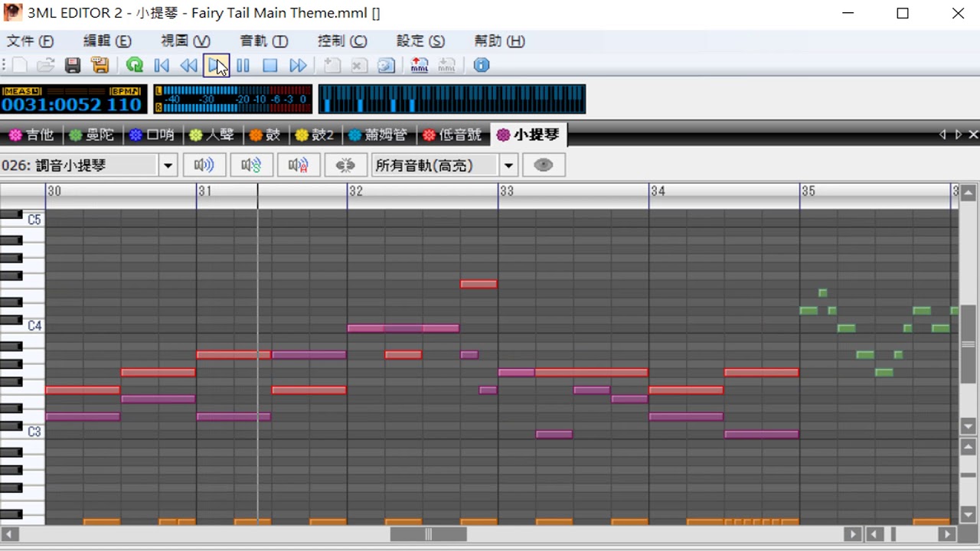This screenshot has width=980, height=551.
Task: Jump to start with skip-back control
Action: 162,66
